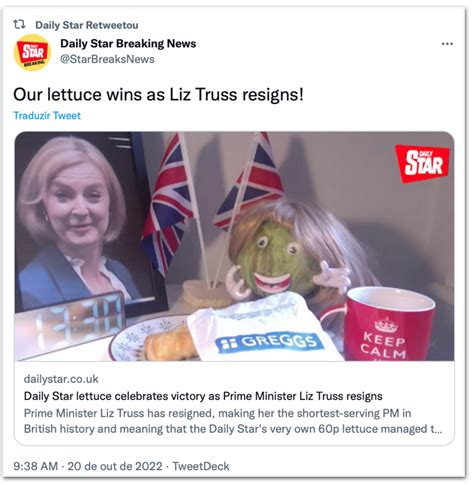Click the Daily Star Retweetou label

coord(87,25)
